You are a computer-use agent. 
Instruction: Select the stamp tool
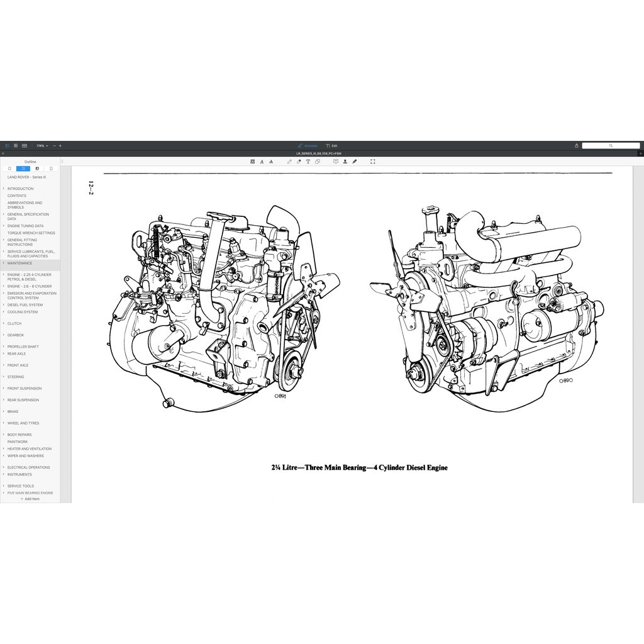point(345,162)
